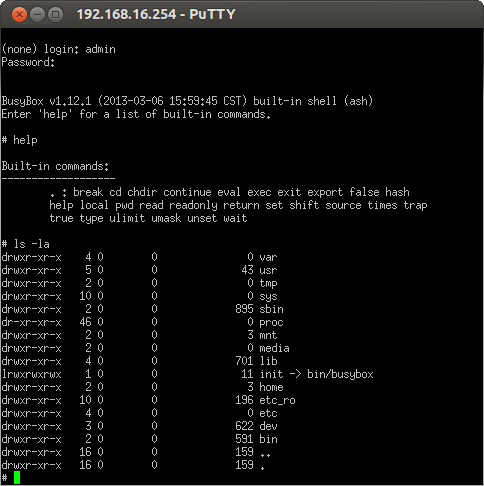Click the 'init' symlink name
Viewport: 484px width, 486px height.
(x=271, y=374)
